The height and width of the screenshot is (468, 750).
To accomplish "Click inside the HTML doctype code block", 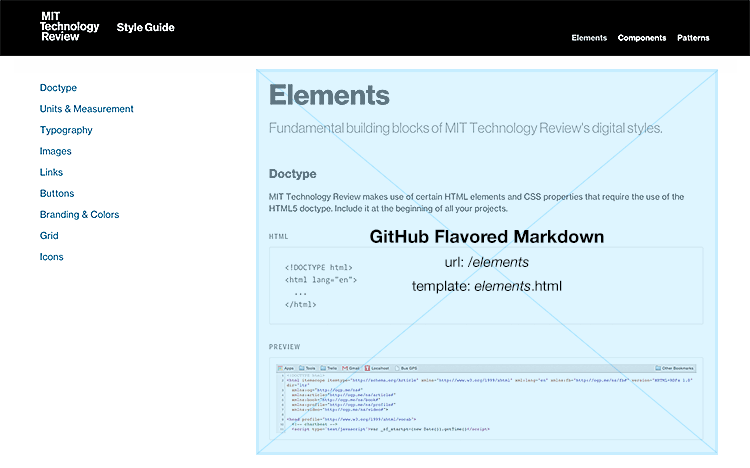I will pos(486,286).
